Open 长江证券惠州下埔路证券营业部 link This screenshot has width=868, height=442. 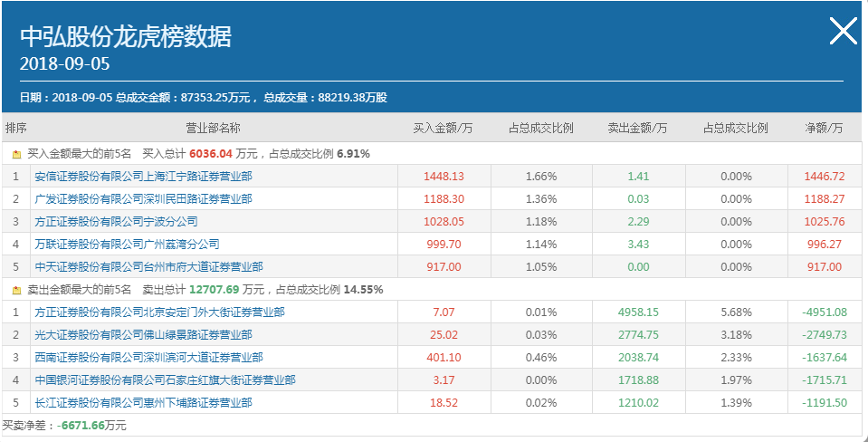click(x=143, y=403)
